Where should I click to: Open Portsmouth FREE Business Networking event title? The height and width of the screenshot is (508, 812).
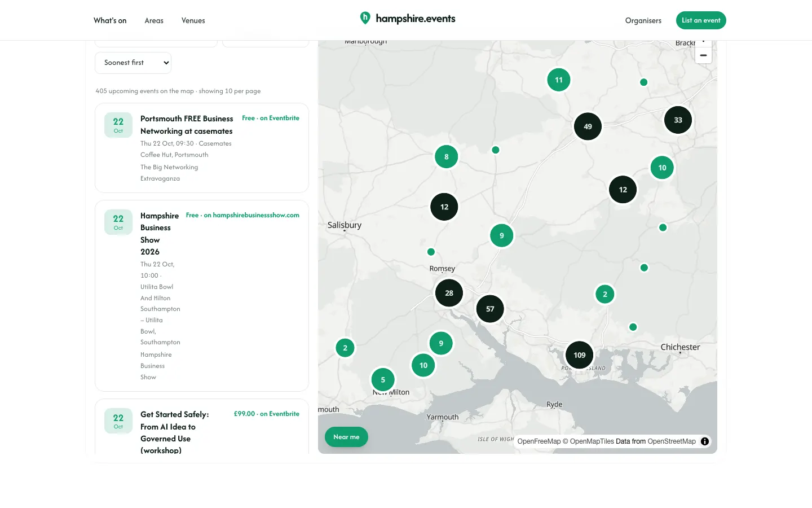[x=187, y=125]
